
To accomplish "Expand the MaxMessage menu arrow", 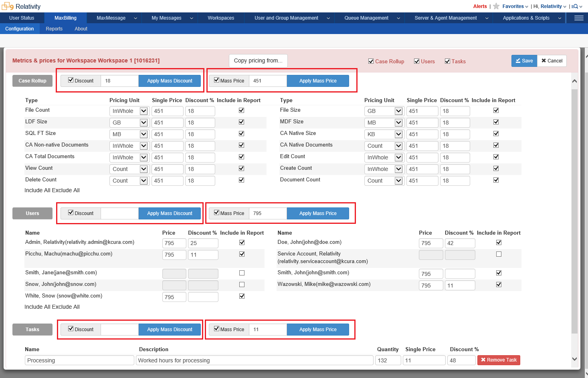I will pos(135,18).
